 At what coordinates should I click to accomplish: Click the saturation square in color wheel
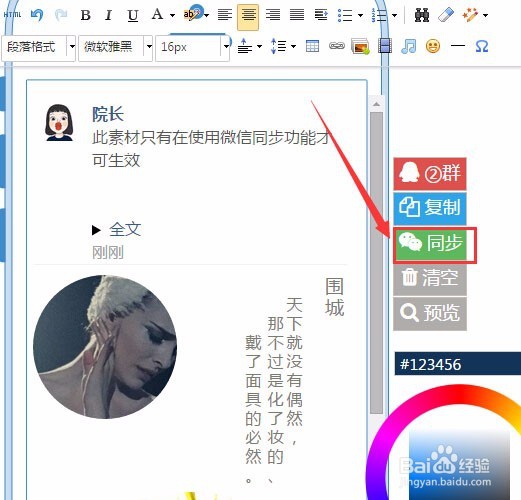click(x=459, y=465)
